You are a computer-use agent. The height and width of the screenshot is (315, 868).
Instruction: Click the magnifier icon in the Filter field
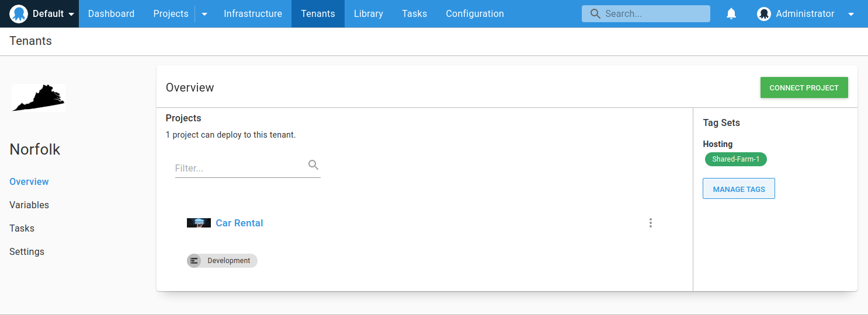point(313,165)
